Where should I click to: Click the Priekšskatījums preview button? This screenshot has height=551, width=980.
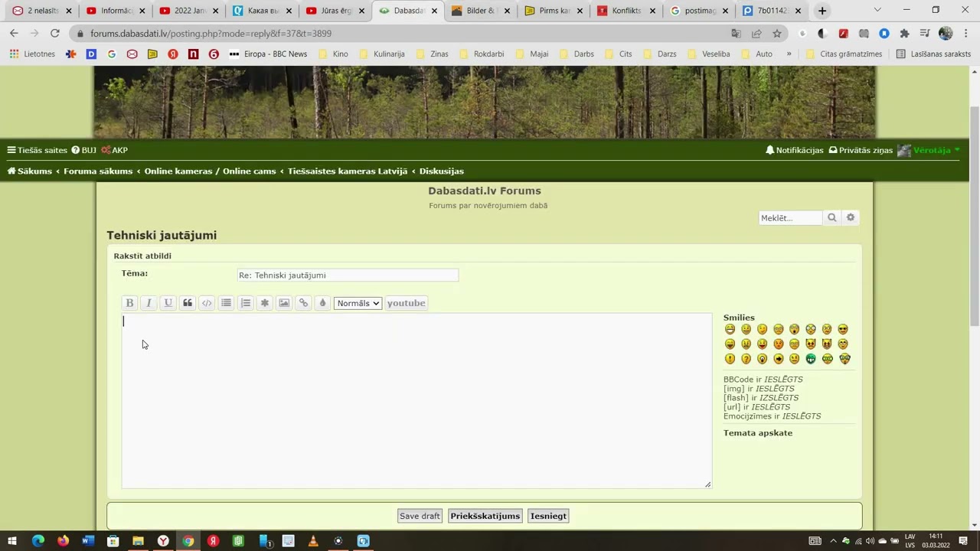coord(485,516)
